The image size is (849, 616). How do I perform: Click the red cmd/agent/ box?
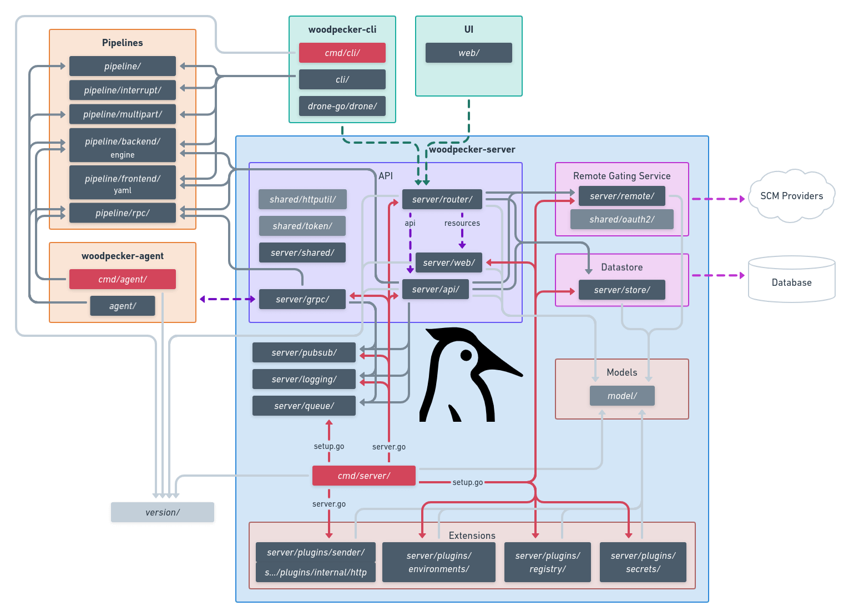pos(123,279)
